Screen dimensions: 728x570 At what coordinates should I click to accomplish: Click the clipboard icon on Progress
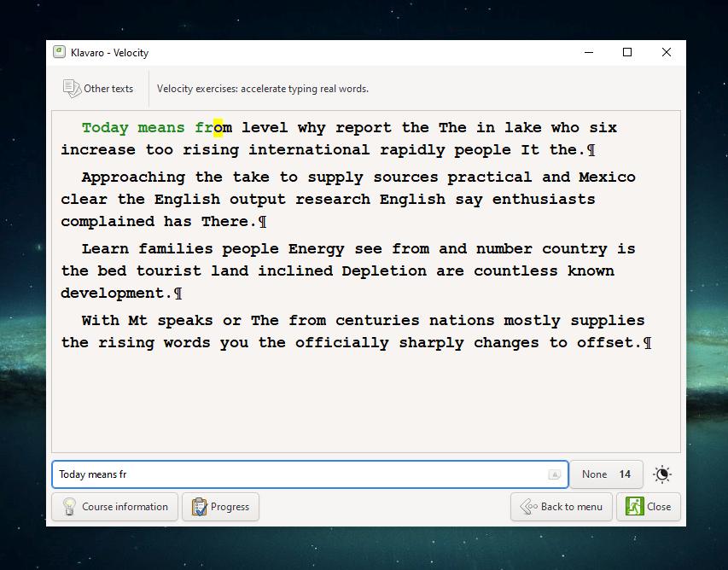pyautogui.click(x=199, y=506)
